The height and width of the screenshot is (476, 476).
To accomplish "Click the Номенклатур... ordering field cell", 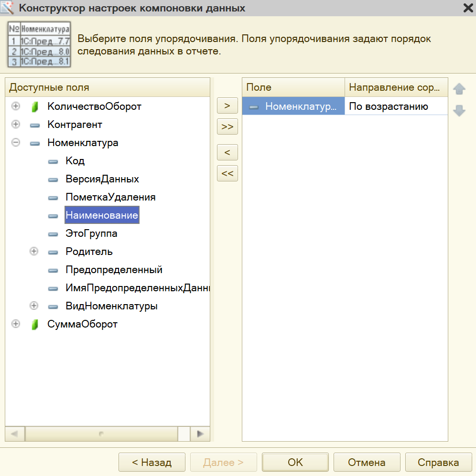I will (293, 106).
